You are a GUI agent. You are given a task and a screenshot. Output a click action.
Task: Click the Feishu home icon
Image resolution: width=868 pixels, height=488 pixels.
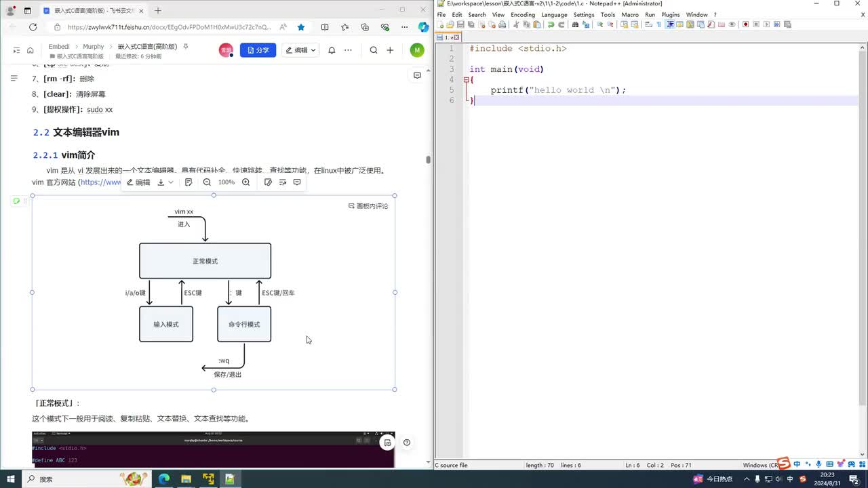31,50
